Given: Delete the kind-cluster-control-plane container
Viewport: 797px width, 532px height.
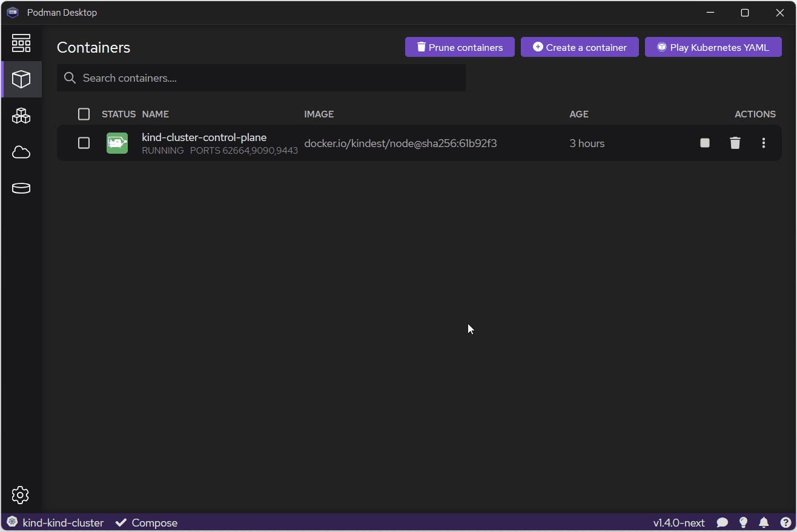Looking at the screenshot, I should 735,143.
